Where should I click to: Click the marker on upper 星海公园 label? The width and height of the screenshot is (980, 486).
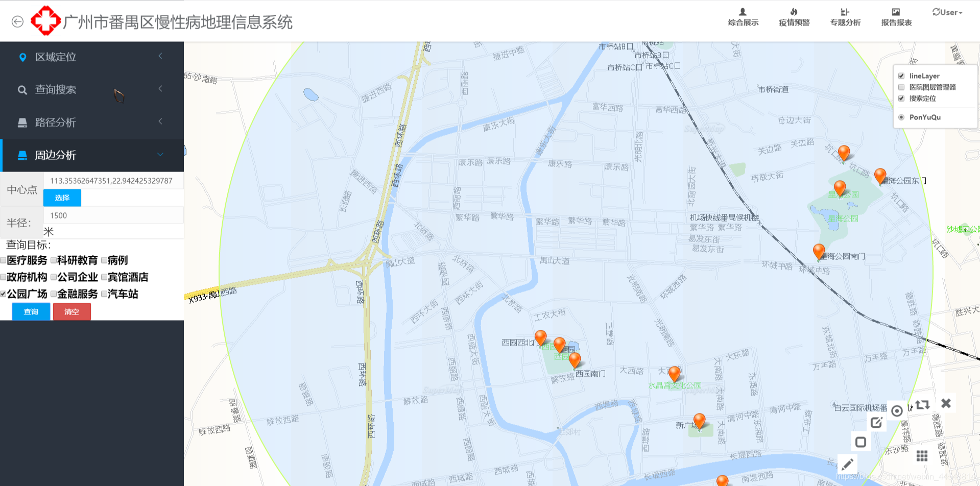840,188
